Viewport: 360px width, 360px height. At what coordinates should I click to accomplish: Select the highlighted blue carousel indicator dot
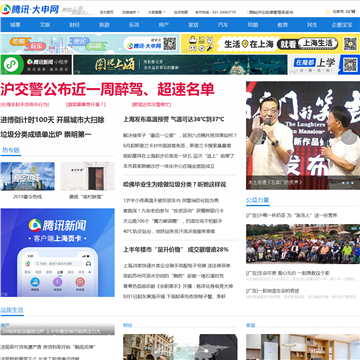coord(347,183)
